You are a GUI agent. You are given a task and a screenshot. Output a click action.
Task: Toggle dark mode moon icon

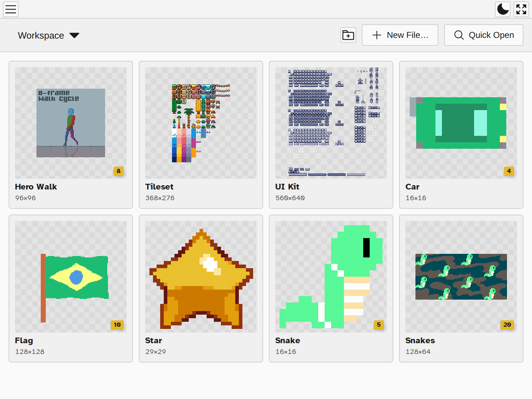coord(503,9)
